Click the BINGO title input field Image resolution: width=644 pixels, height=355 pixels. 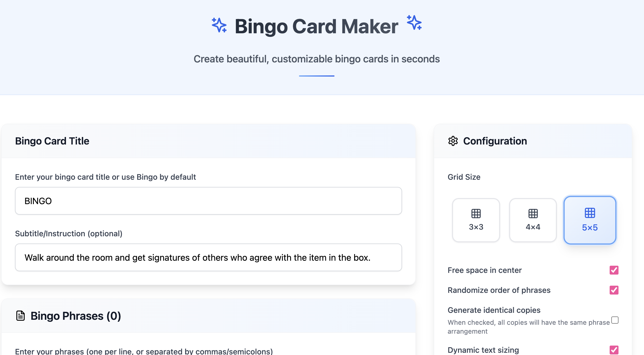[x=208, y=201]
